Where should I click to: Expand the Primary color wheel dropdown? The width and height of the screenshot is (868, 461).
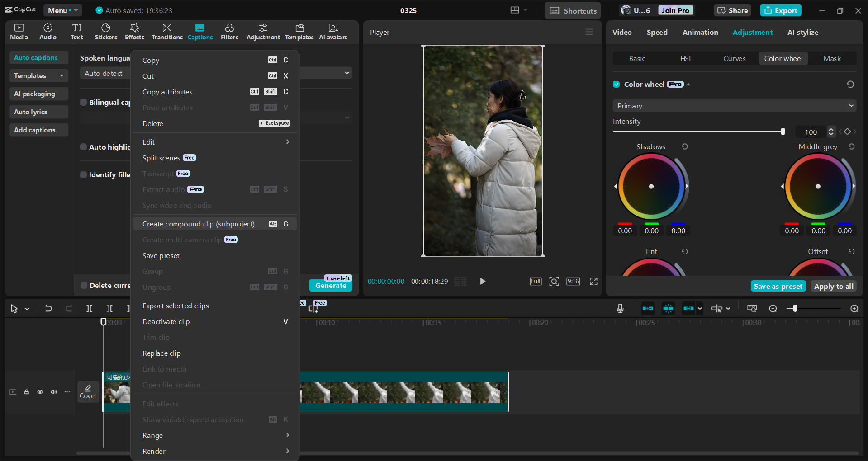pos(734,105)
